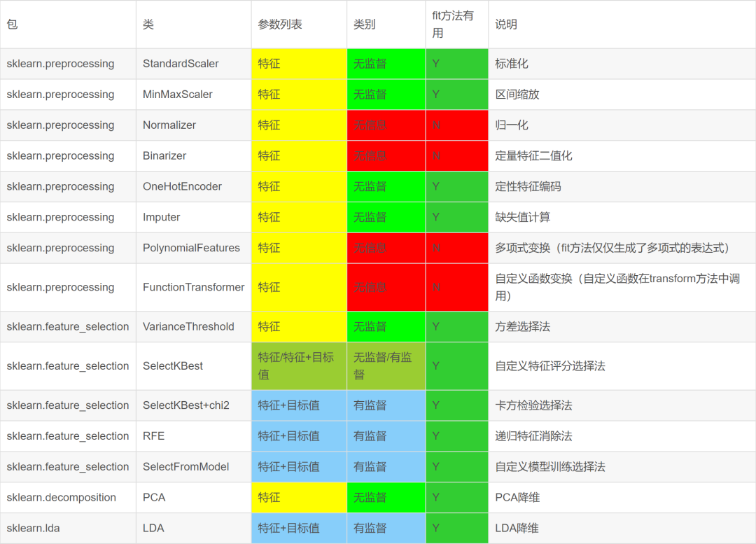The image size is (756, 544).
Task: Click the description '递归特征消除法'
Action: click(622, 436)
